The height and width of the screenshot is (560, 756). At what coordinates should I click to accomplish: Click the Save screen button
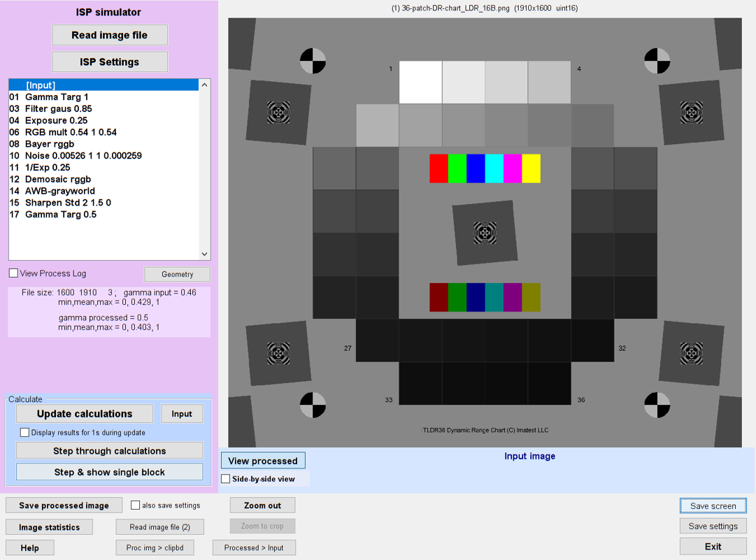pos(713,505)
